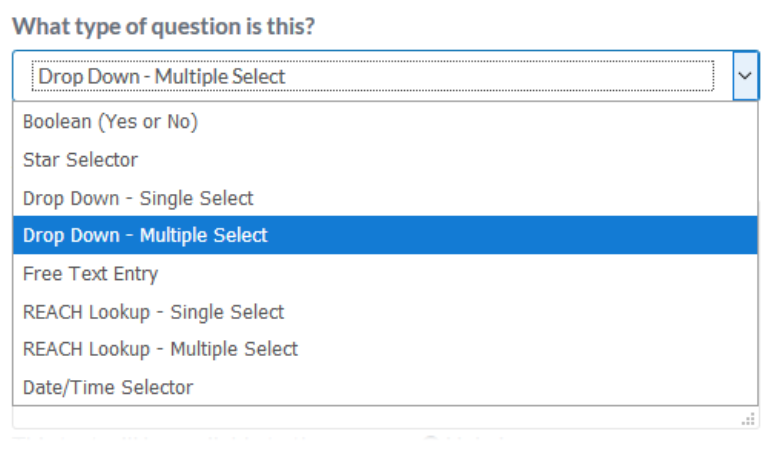This screenshot has width=777, height=453.
Task: Pick Drop Down - Single Select
Action: pos(138,198)
